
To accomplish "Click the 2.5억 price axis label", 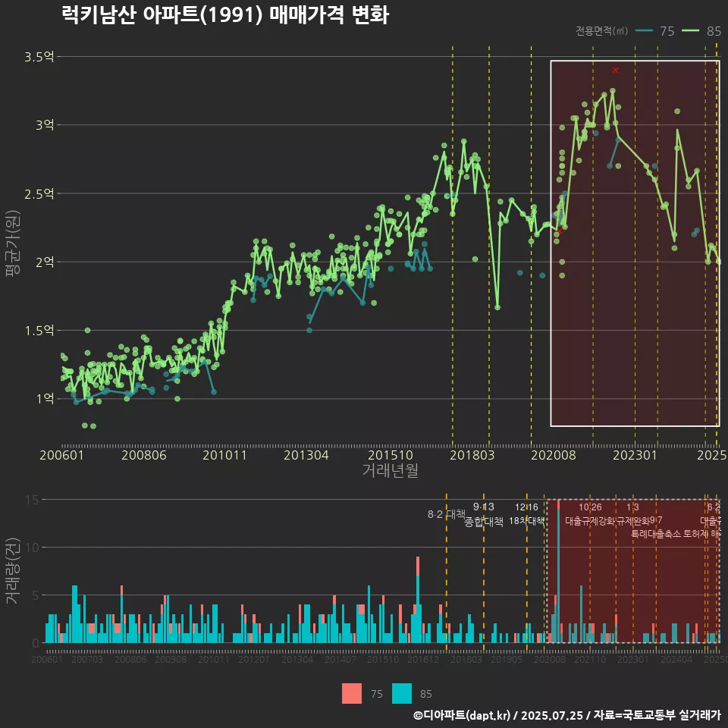I will 39,193.
